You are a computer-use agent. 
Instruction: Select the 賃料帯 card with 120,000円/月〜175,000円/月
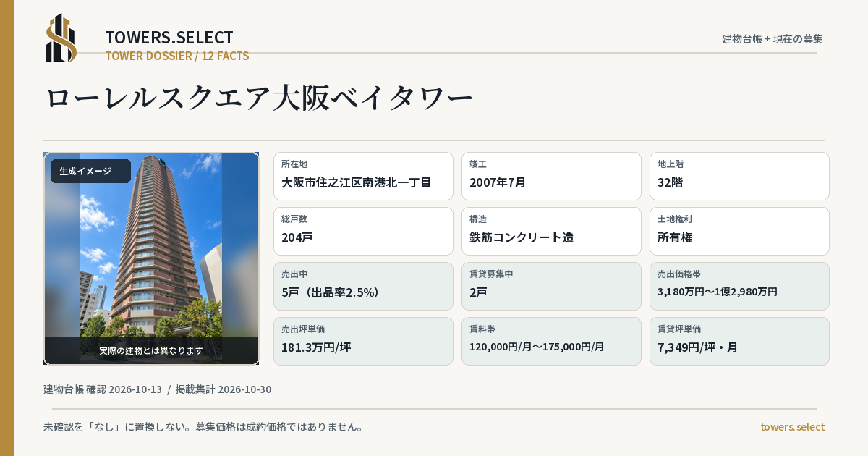[x=551, y=341]
